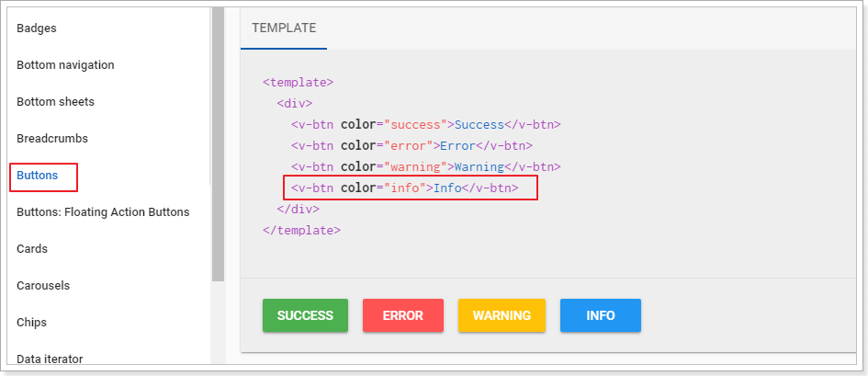Click the v-btn color="info" code line
The height and width of the screenshot is (376, 868).
(x=405, y=188)
